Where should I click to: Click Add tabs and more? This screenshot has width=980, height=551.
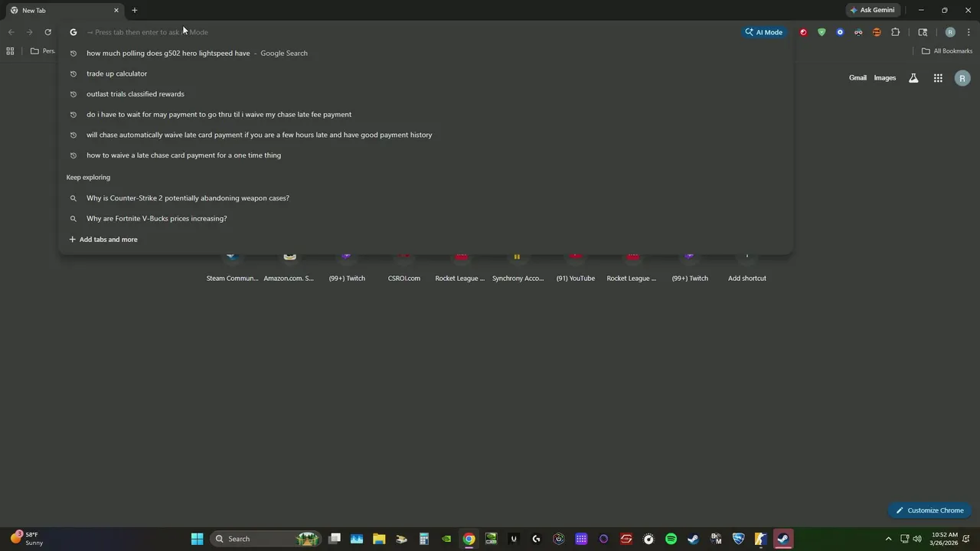coord(103,240)
